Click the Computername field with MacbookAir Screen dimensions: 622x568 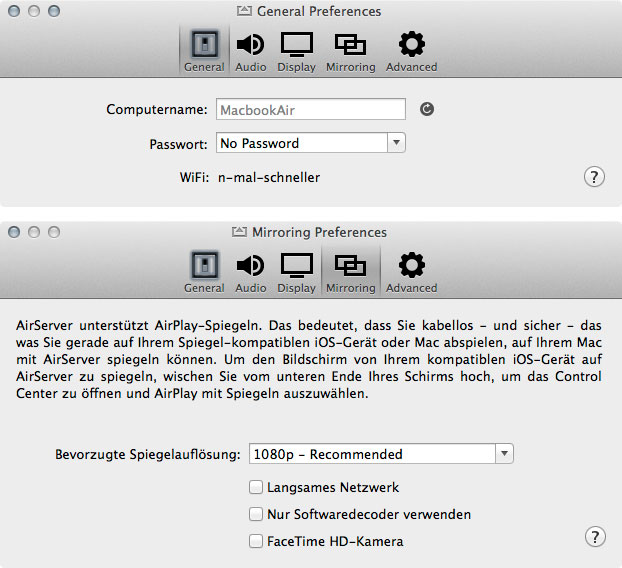[x=311, y=109]
